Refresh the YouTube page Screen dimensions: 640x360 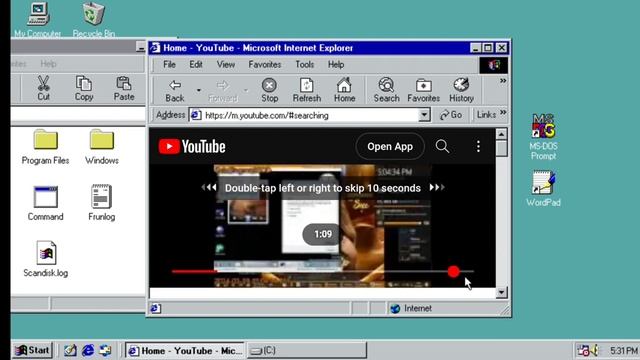click(x=307, y=90)
